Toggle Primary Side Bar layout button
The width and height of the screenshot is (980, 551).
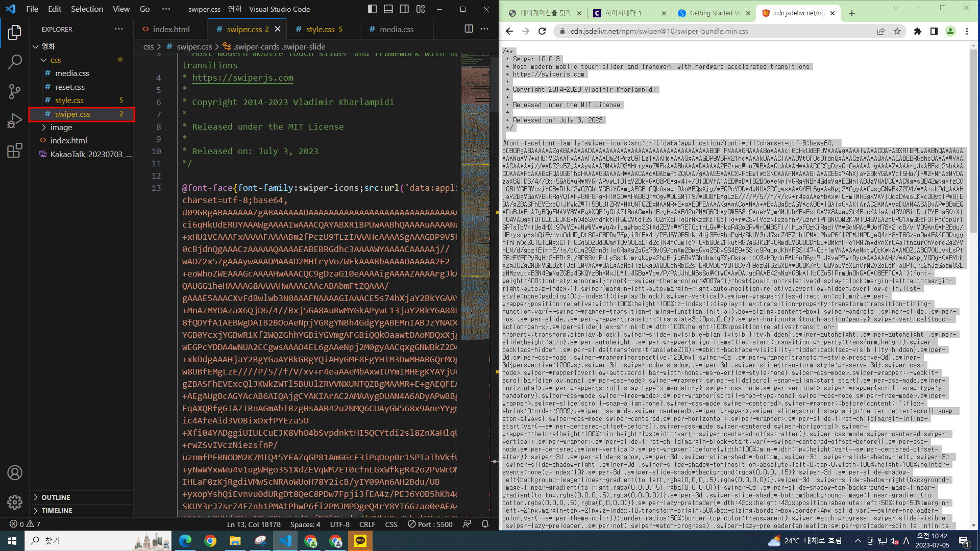[x=372, y=9]
